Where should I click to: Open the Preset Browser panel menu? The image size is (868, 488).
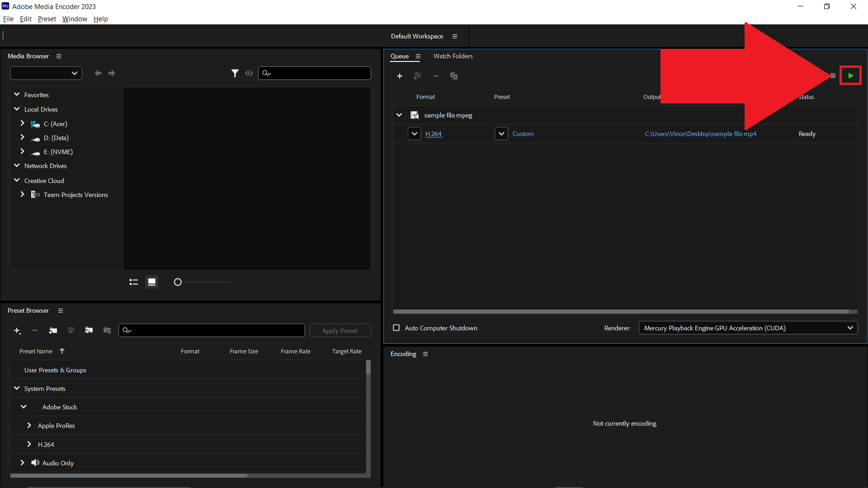tap(61, 310)
